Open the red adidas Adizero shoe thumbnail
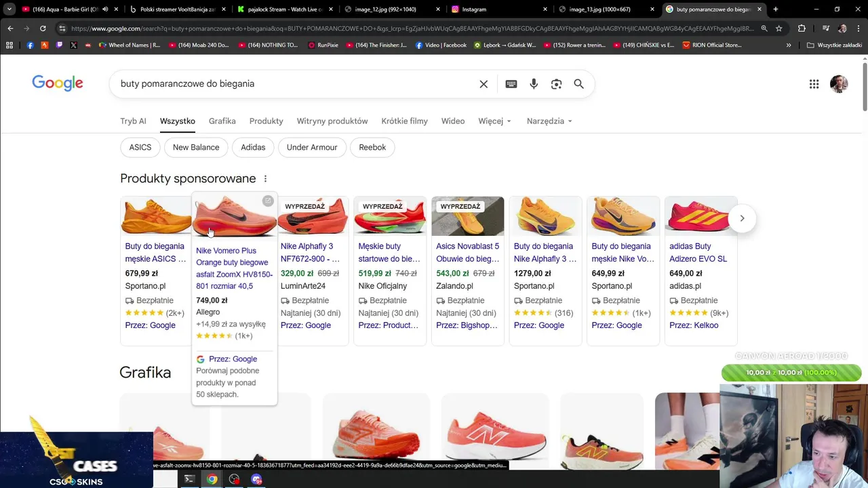 [x=701, y=216]
